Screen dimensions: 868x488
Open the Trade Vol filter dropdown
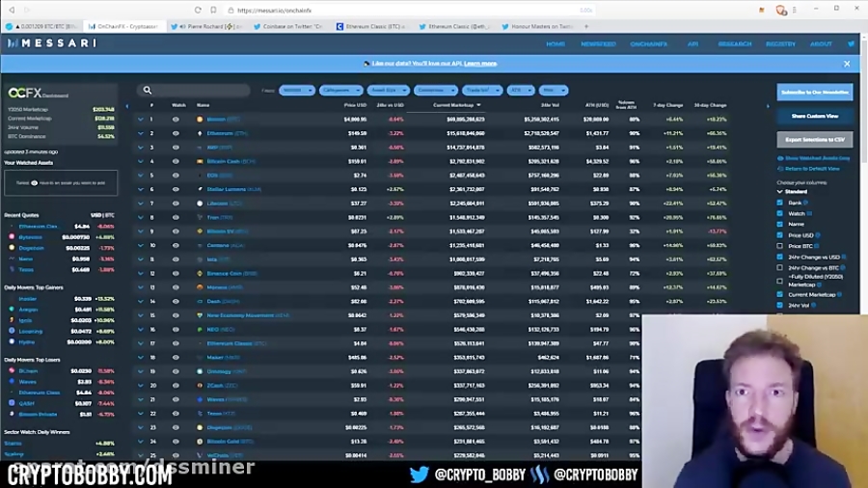point(481,91)
